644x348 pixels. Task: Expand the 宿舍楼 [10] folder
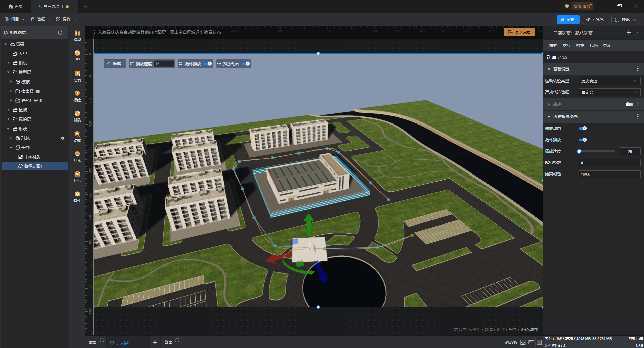point(11,91)
